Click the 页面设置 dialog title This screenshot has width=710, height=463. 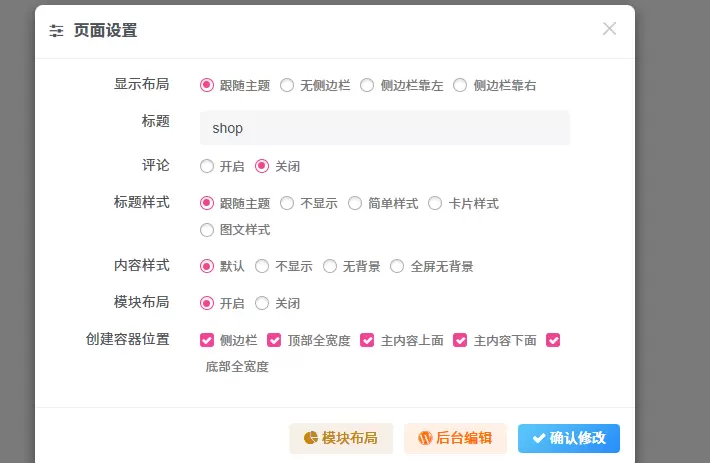(x=106, y=31)
